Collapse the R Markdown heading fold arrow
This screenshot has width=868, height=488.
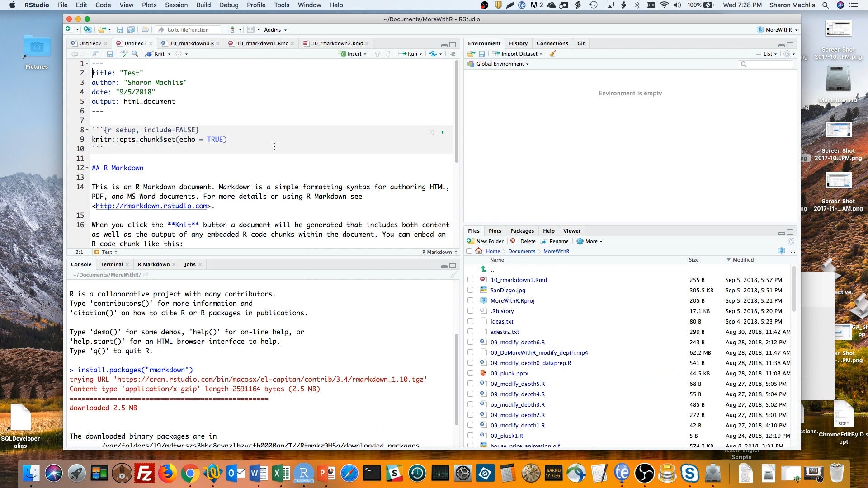pos(87,168)
